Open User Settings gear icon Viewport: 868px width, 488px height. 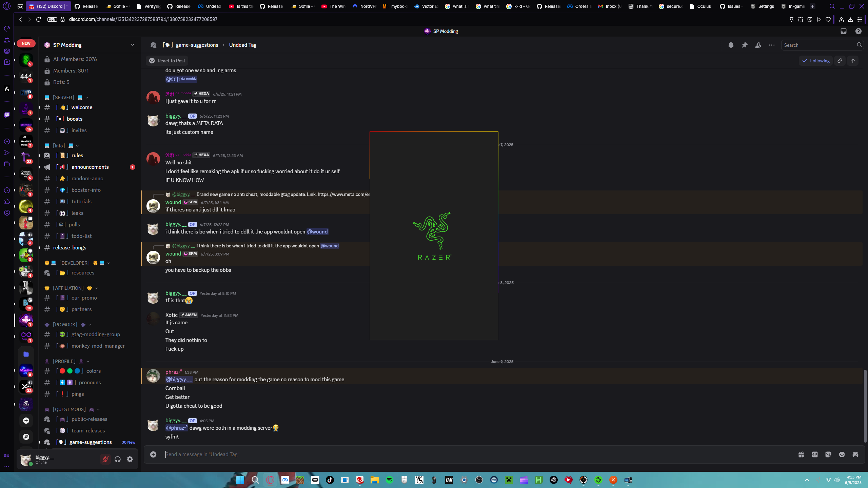click(x=130, y=459)
